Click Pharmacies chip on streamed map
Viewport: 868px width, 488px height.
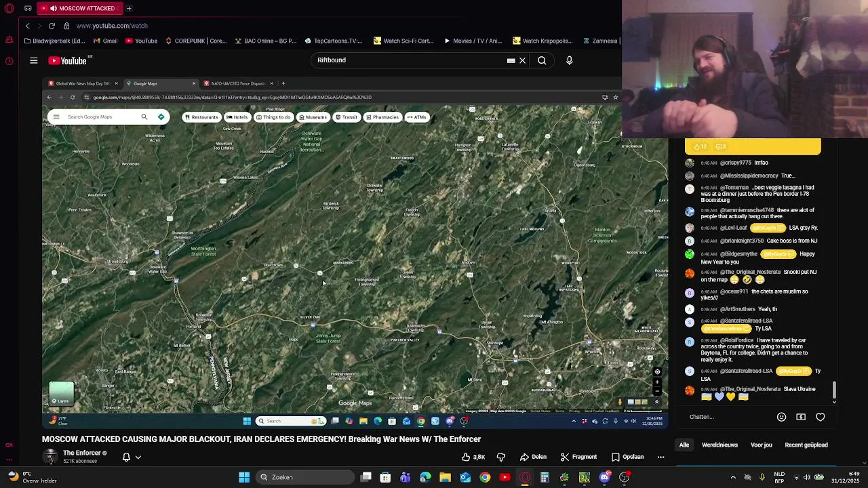click(x=382, y=117)
